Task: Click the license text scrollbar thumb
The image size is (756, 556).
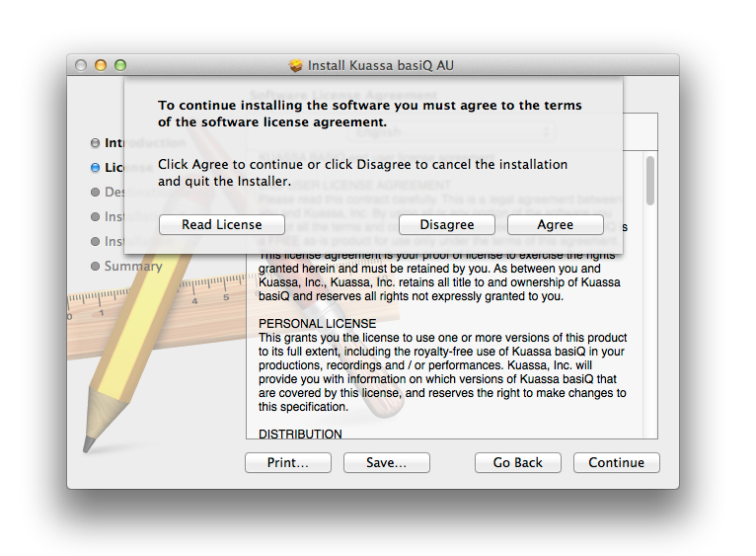Action: click(650, 181)
